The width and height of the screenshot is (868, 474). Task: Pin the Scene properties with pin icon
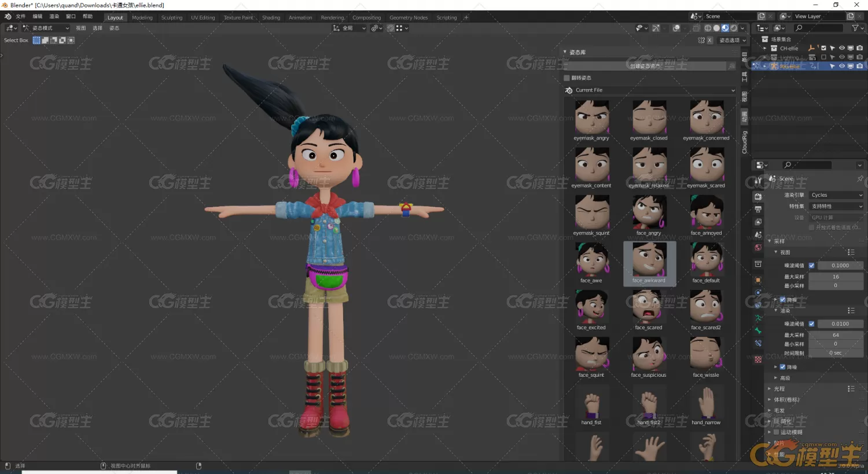(860, 179)
